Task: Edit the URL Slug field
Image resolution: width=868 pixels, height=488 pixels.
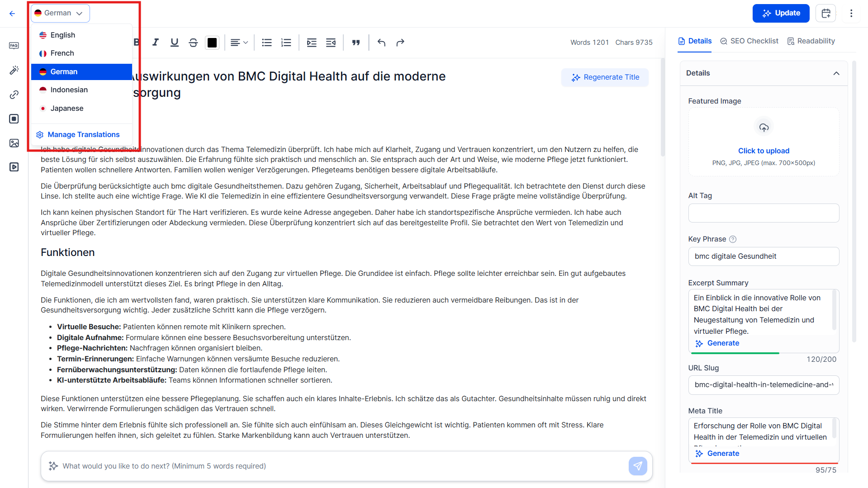Action: pyautogui.click(x=764, y=385)
